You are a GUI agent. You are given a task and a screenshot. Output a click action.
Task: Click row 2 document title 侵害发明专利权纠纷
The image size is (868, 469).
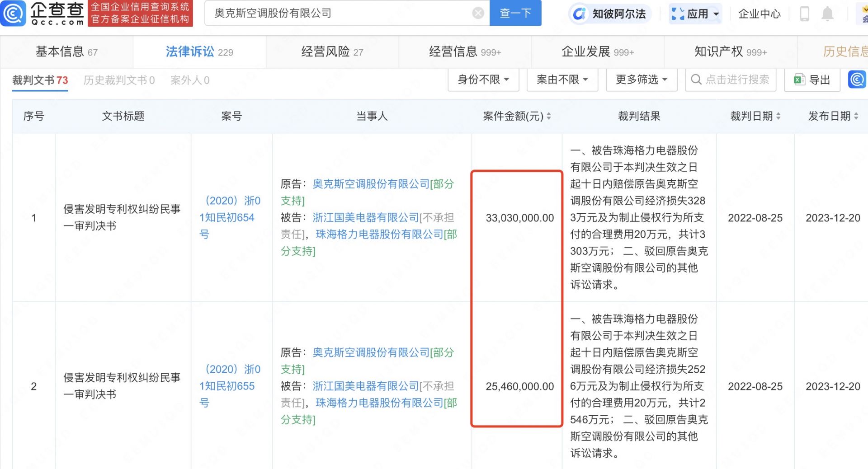click(x=122, y=386)
